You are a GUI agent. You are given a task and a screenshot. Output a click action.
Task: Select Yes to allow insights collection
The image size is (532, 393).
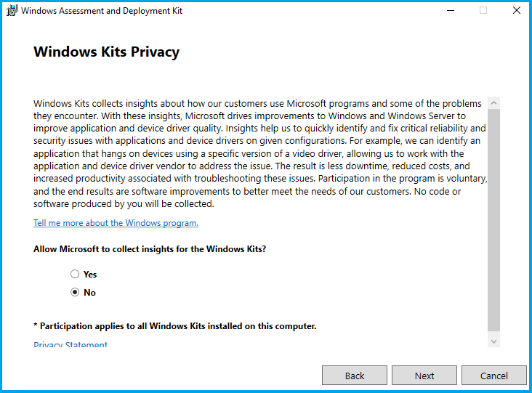click(75, 275)
